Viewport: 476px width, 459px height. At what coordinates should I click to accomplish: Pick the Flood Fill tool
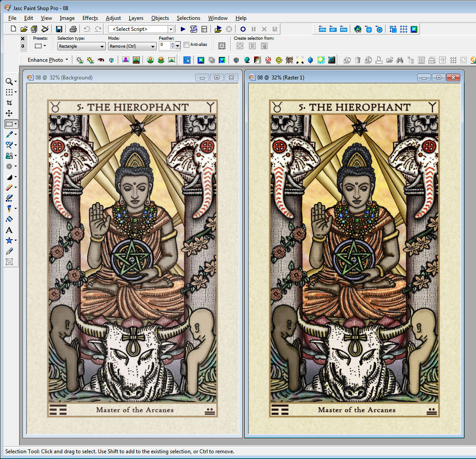coord(9,219)
